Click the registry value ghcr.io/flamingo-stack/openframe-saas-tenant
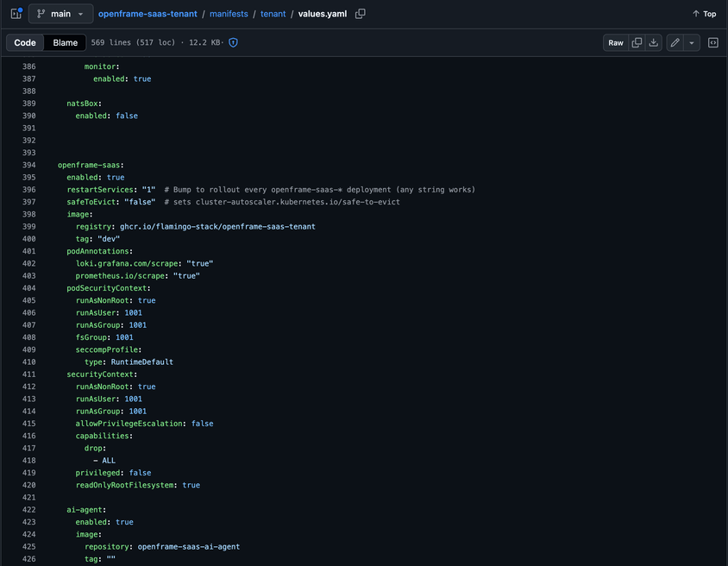Image resolution: width=728 pixels, height=566 pixels. 217,227
